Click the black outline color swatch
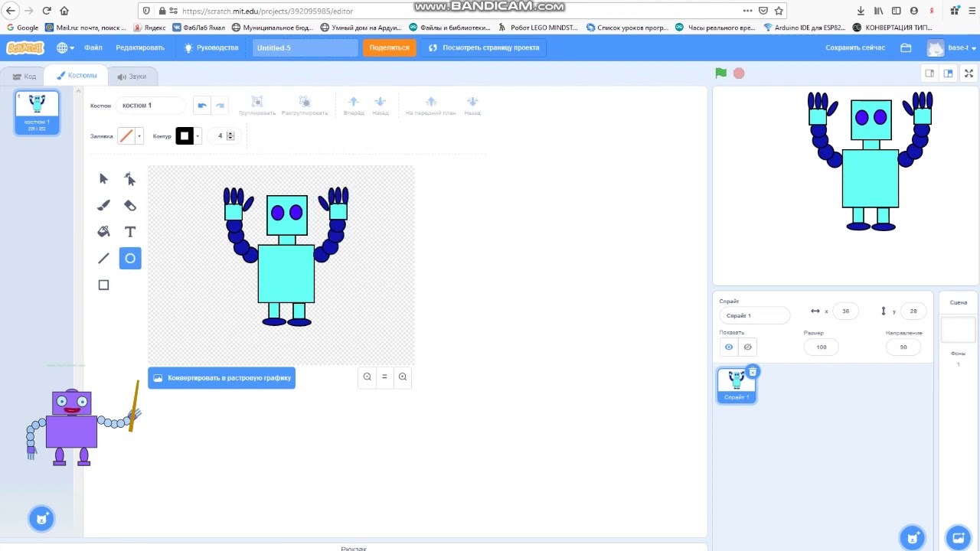This screenshot has height=551, width=980. tap(185, 136)
